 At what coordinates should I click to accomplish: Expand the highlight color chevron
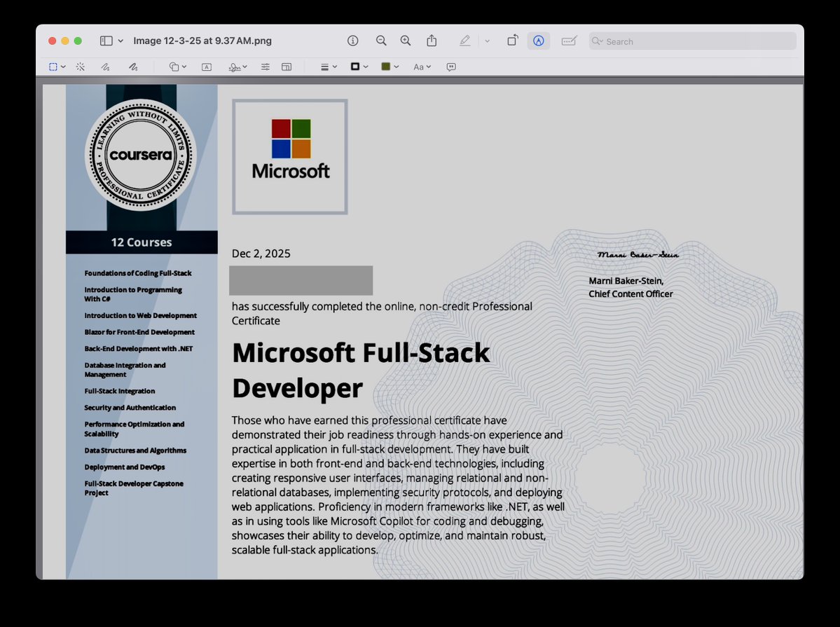click(487, 41)
